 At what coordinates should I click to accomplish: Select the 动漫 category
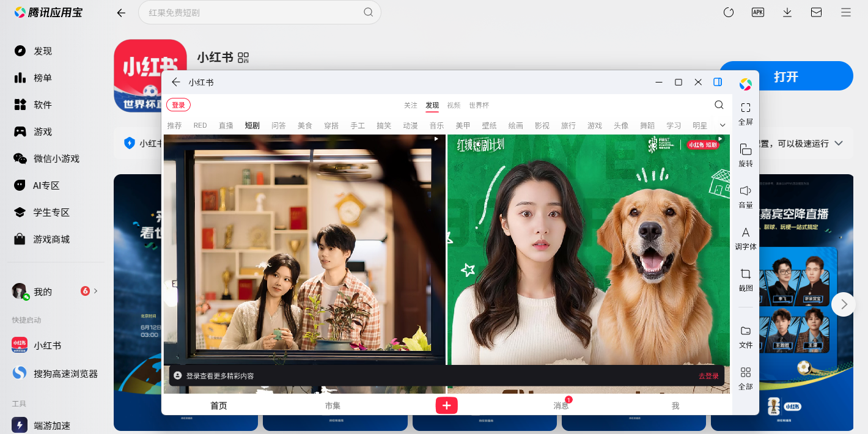click(410, 125)
